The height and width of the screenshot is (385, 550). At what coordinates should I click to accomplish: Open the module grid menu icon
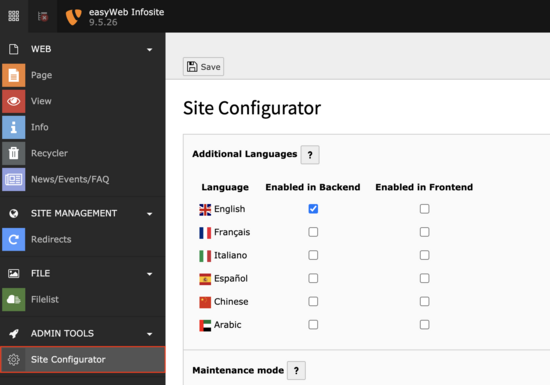click(x=14, y=16)
